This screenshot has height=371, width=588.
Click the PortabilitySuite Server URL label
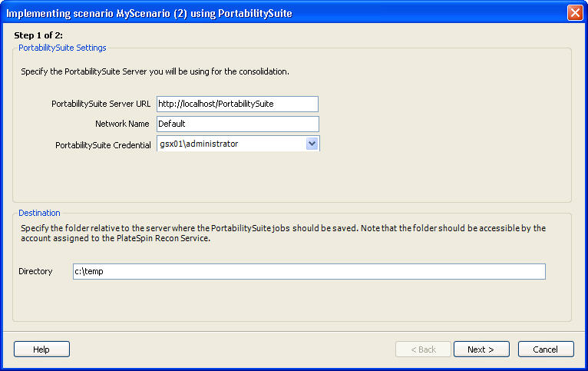coord(101,104)
